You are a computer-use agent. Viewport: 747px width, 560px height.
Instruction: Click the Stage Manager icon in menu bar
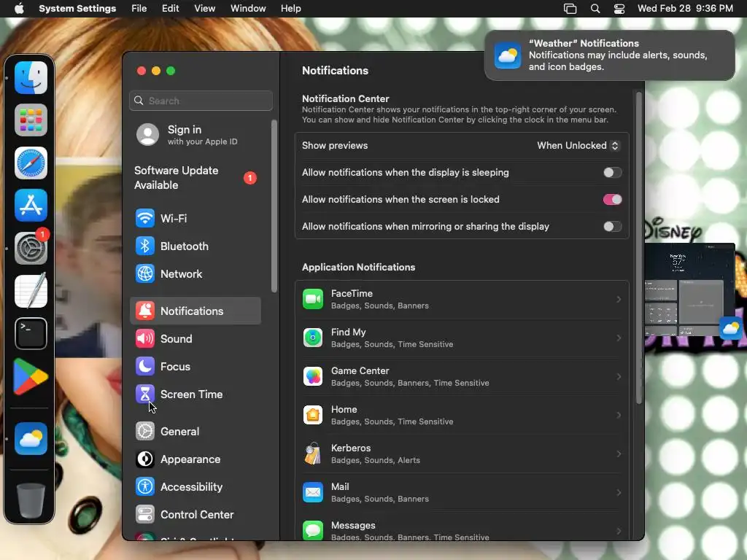pyautogui.click(x=570, y=9)
